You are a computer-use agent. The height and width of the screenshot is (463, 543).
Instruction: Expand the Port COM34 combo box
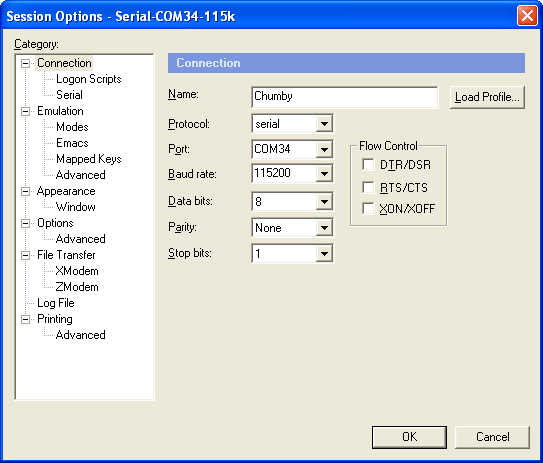324,149
